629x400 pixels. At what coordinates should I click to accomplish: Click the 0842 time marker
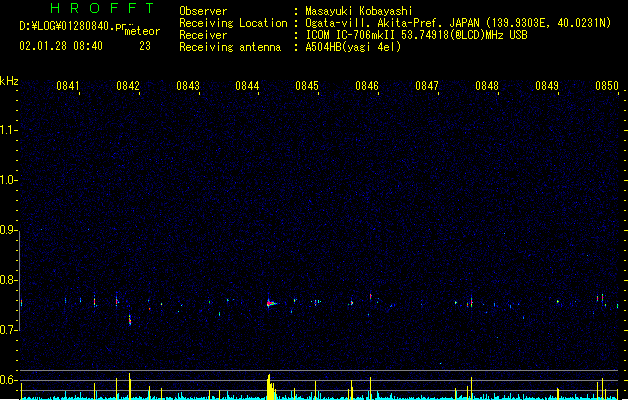point(128,86)
